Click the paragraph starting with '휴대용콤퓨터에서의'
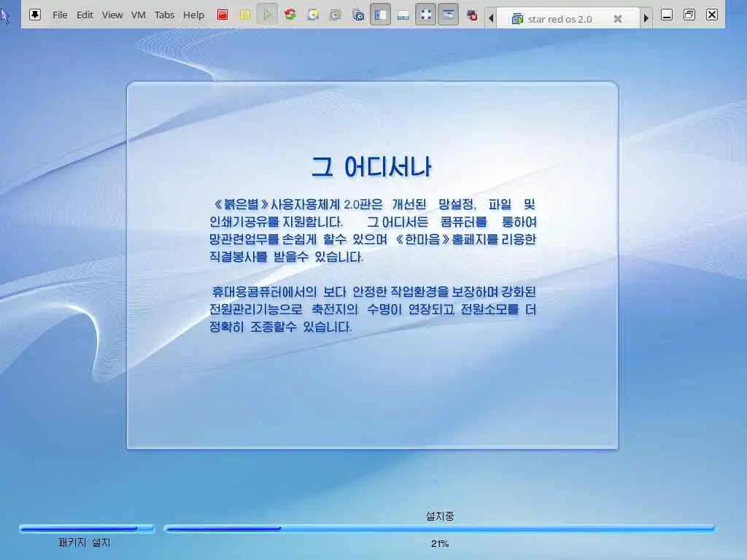The width and height of the screenshot is (747, 560). tap(373, 309)
